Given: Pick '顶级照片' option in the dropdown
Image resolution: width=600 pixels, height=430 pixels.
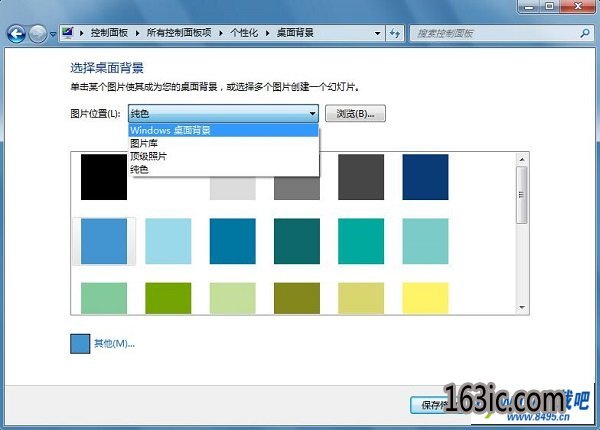Looking at the screenshot, I should (x=148, y=157).
